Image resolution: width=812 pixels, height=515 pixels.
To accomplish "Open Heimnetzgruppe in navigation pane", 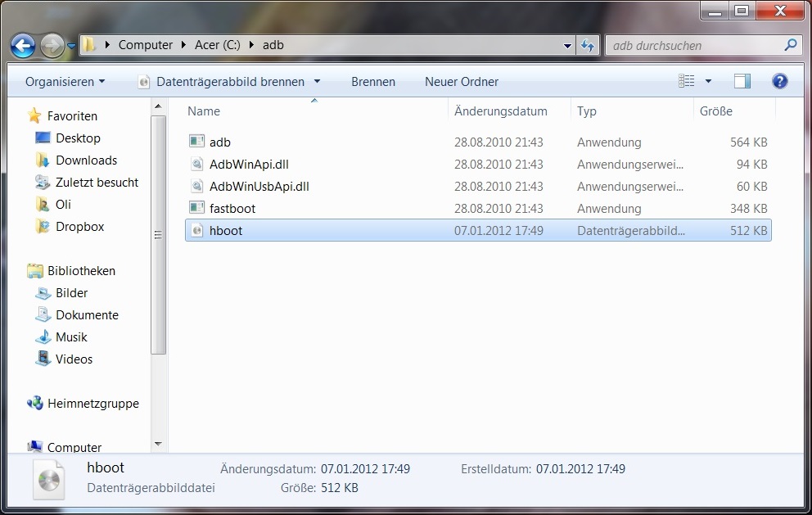I will coord(93,404).
